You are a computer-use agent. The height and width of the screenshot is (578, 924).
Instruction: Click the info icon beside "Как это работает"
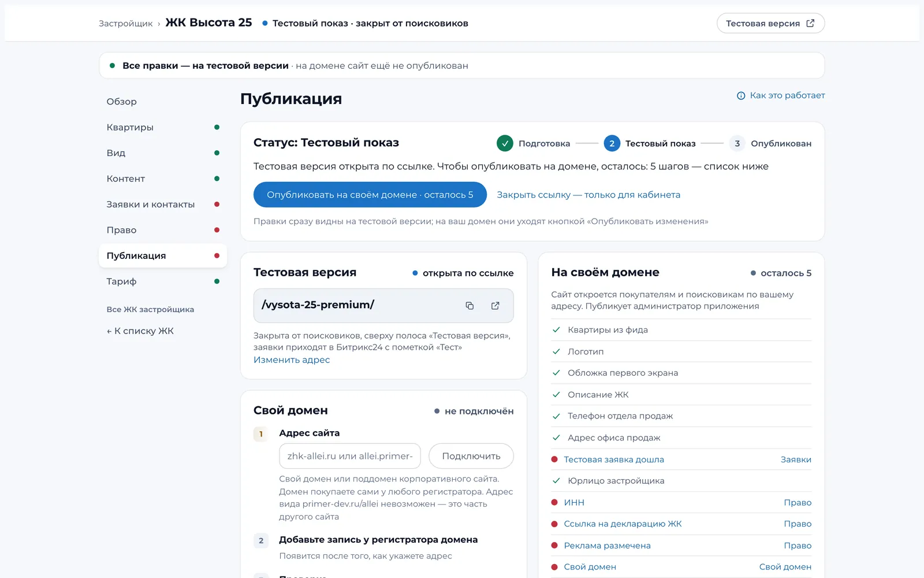point(741,96)
